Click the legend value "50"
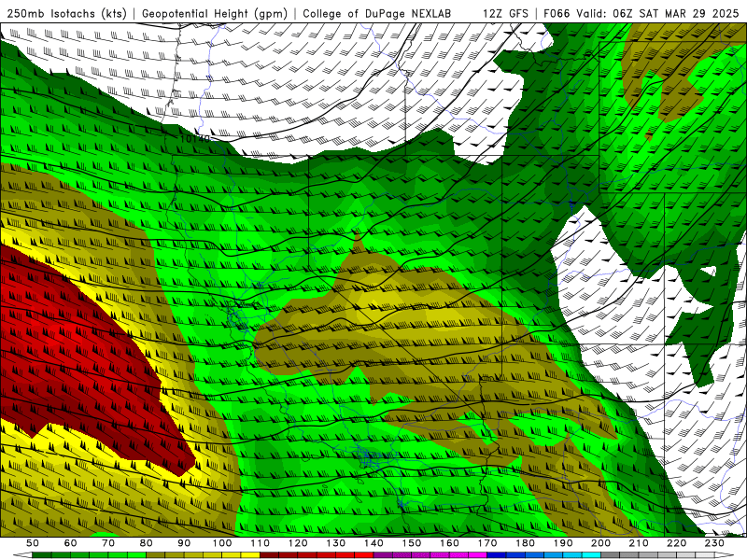Screen dimensions: 747x560 33,543
